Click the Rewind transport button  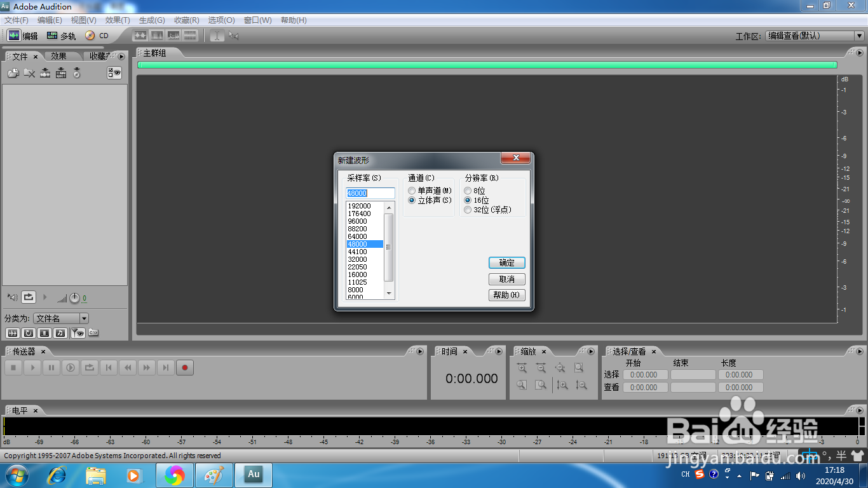[128, 367]
